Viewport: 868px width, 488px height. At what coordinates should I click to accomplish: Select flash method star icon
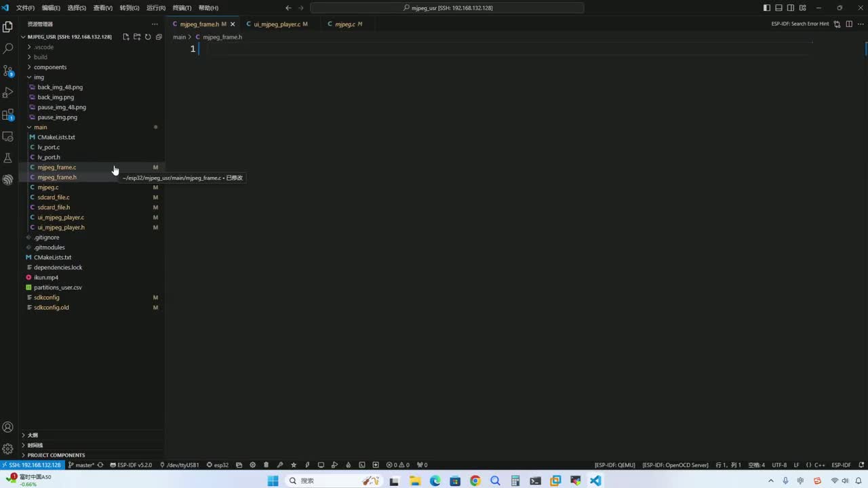point(294,465)
